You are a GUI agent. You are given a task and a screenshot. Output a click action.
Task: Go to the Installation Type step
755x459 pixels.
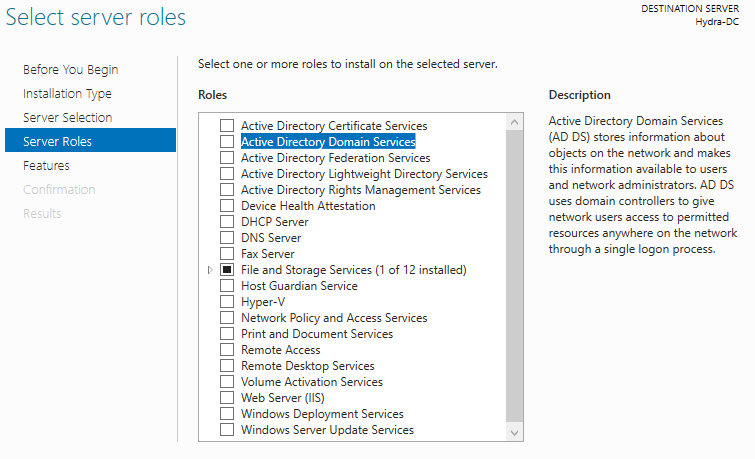[67, 93]
